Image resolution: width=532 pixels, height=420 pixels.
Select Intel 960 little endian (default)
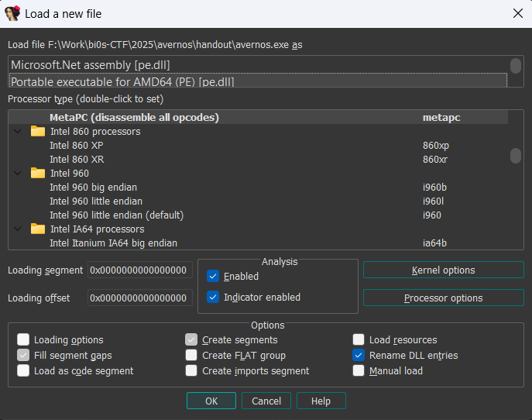(x=258, y=215)
